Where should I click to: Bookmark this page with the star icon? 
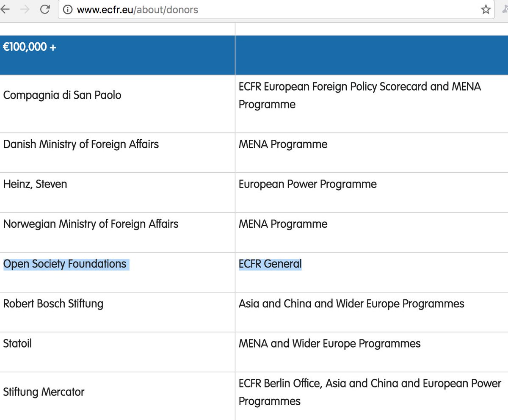click(x=486, y=9)
